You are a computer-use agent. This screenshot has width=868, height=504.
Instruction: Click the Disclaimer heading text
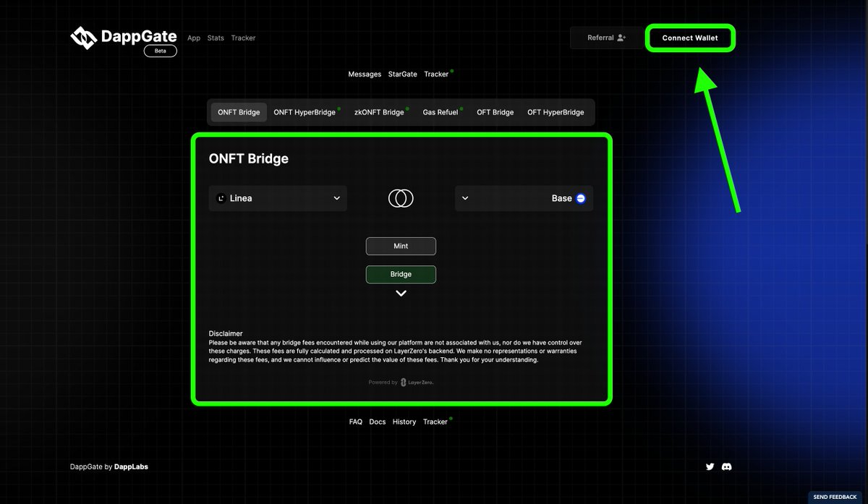(226, 333)
